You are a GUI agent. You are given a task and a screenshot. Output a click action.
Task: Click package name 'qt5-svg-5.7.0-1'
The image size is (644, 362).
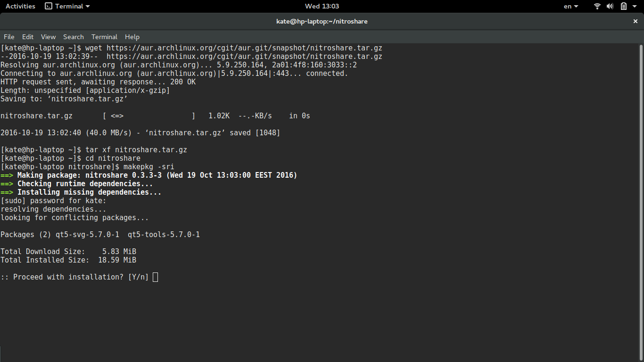click(87, 235)
